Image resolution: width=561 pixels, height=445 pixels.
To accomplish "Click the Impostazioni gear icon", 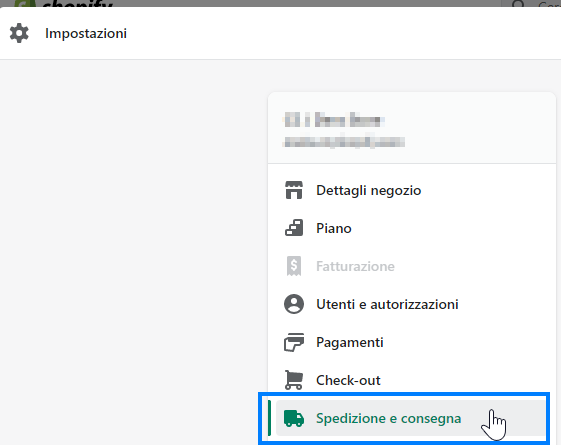I will 19,33.
